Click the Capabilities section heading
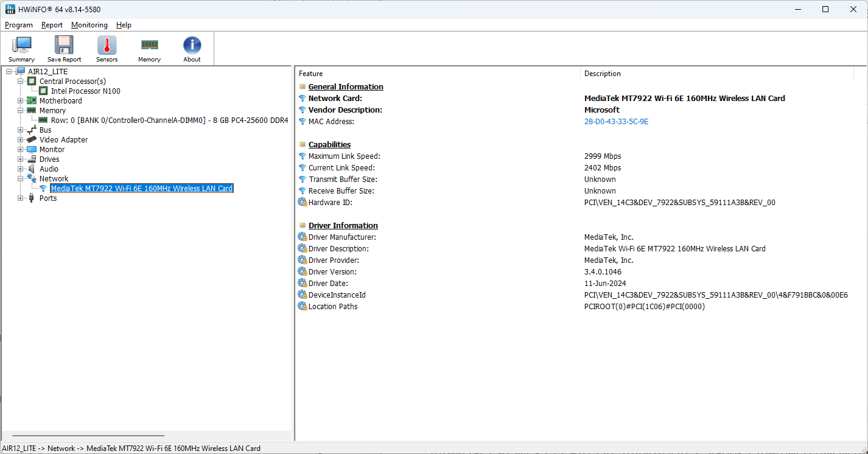 (x=329, y=145)
